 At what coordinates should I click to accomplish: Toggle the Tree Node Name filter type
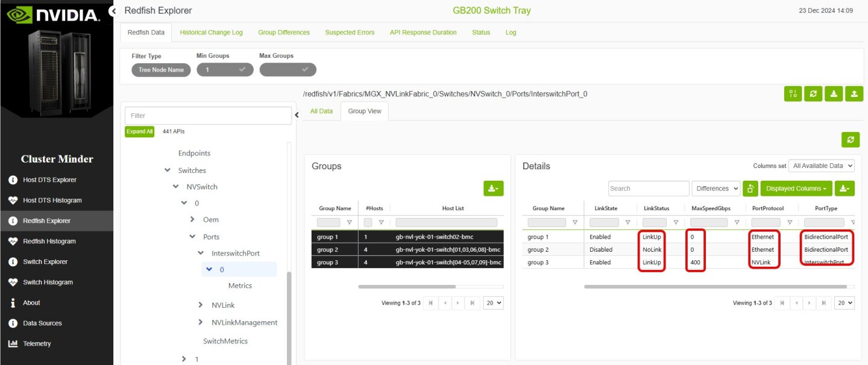pyautogui.click(x=161, y=70)
